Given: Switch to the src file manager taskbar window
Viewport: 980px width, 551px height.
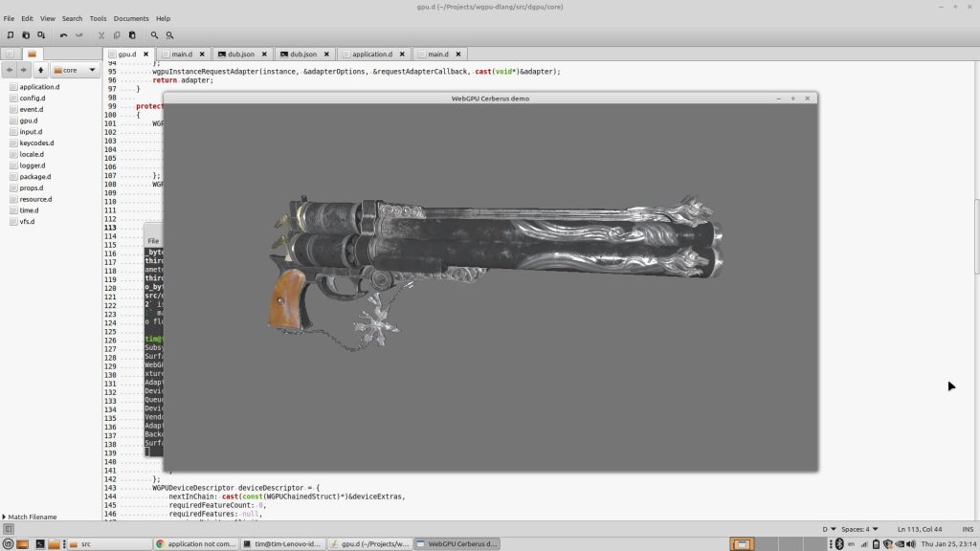Looking at the screenshot, I should tap(109, 544).
